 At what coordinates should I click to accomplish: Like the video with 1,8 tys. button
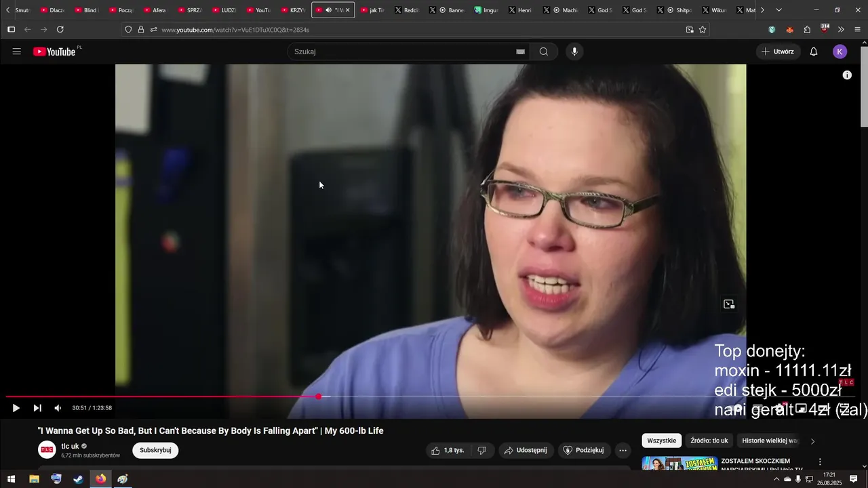coord(448,450)
